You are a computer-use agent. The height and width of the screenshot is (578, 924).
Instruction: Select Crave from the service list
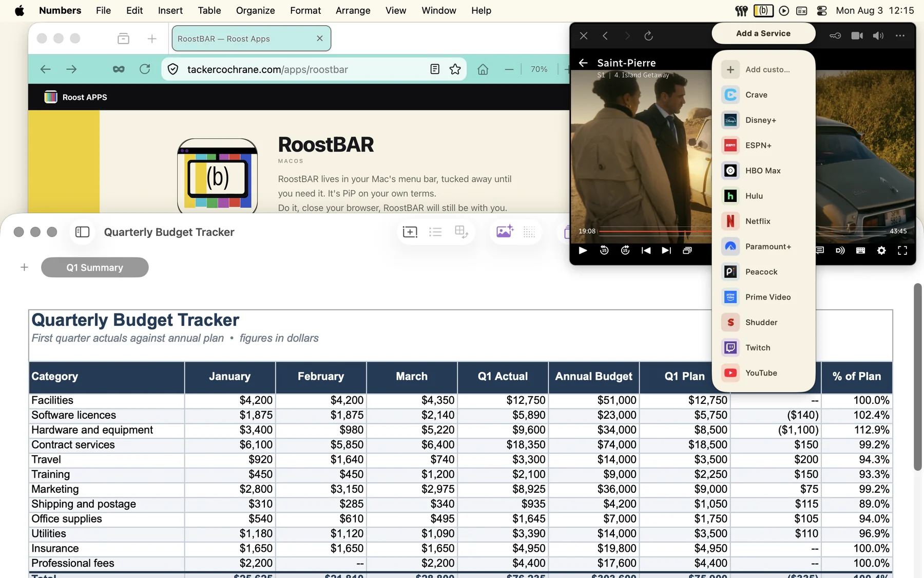tap(763, 95)
